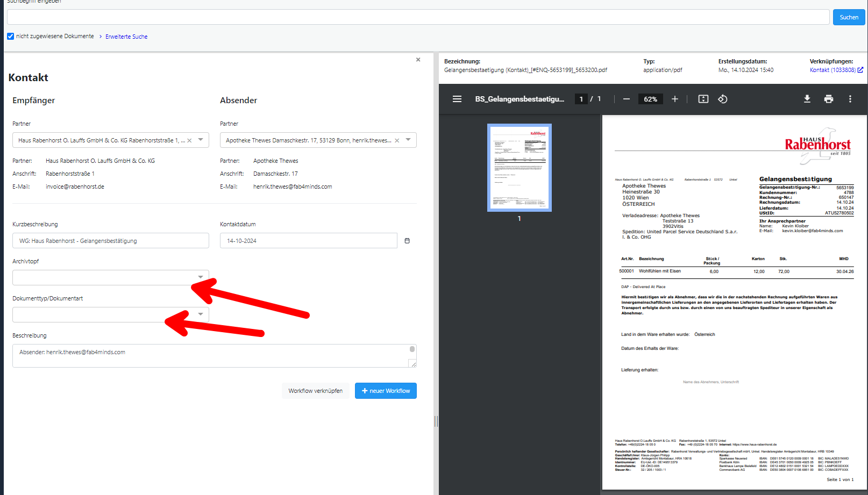Open the Kontaktdatum calendar picker
The height and width of the screenshot is (495, 868).
407,241
